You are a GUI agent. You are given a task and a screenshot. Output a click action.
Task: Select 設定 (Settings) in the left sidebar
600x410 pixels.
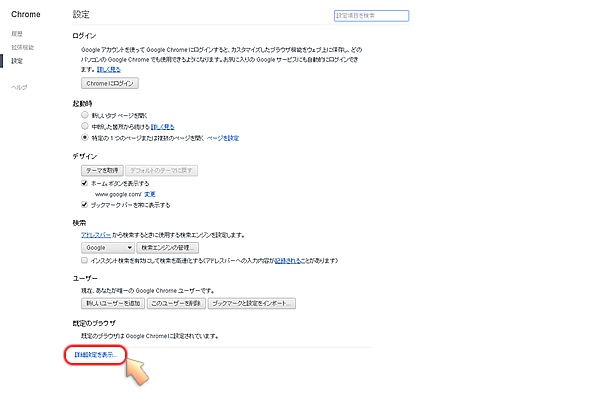point(17,61)
